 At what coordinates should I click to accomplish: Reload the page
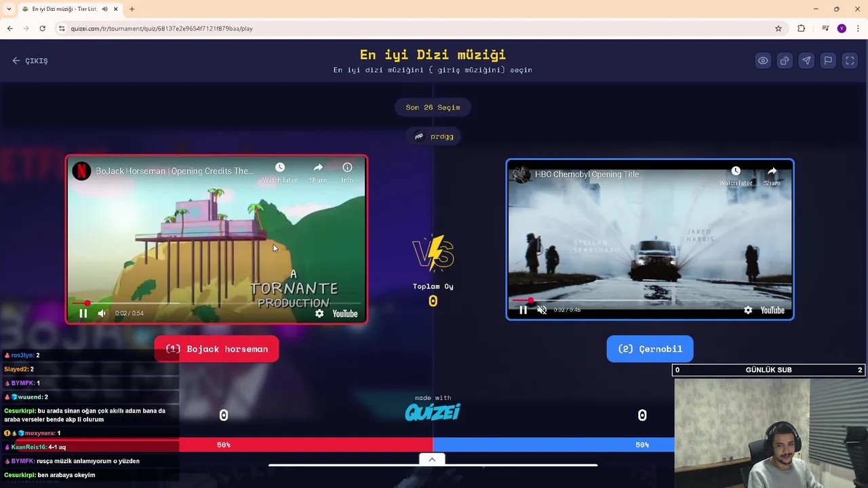coord(42,28)
